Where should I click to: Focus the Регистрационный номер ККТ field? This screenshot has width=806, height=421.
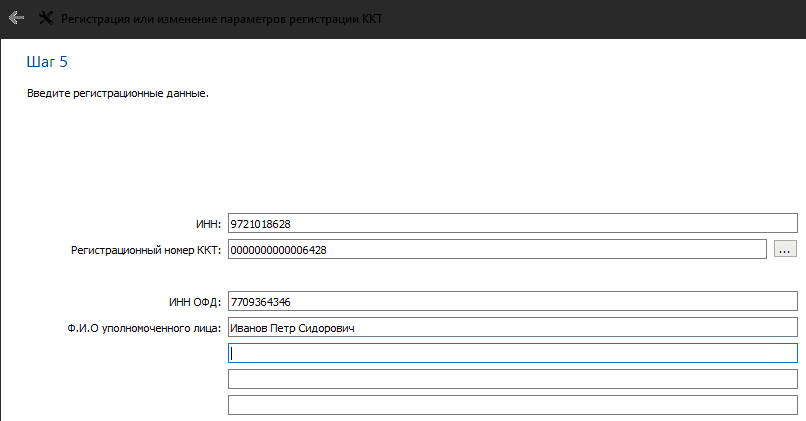(x=497, y=249)
